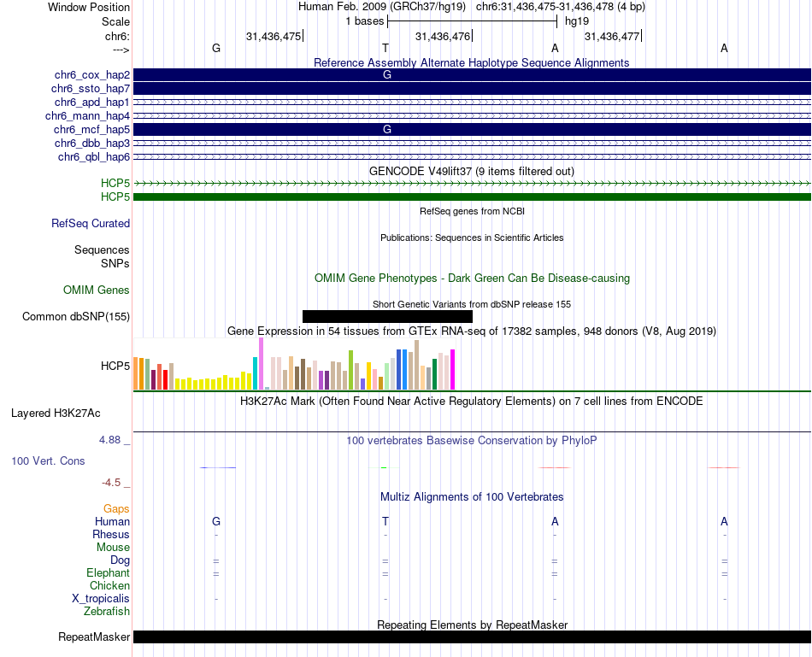This screenshot has height=657, width=812.
Task: Click the tall pink bar in GTEx chart
Action: click(262, 363)
